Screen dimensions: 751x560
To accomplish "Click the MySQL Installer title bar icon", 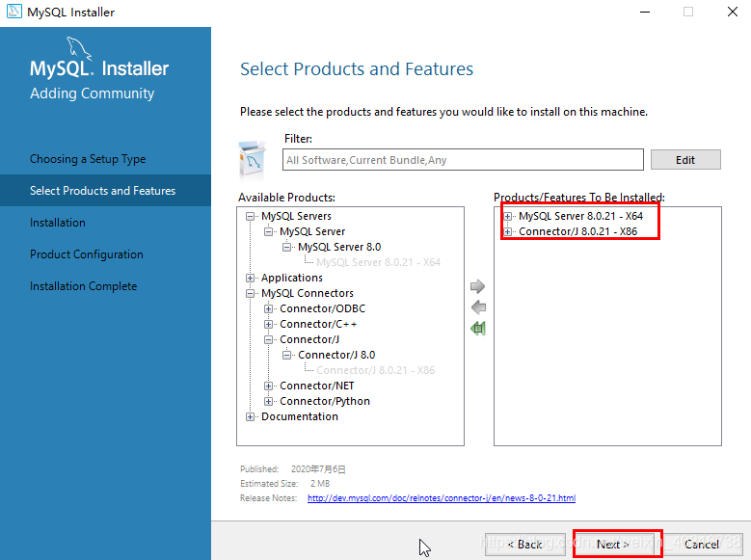I will (x=13, y=12).
